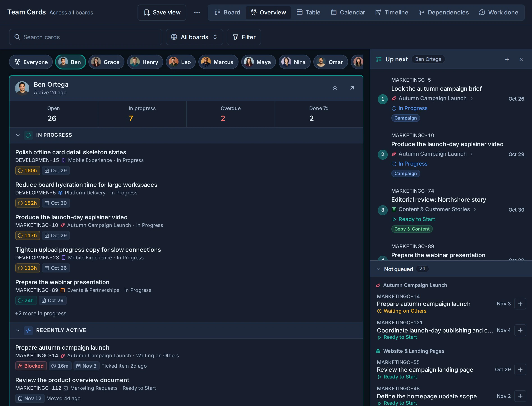Expand Autumn Campaign Launch chevron on MARKETINGC-5
532x406 pixels.
click(x=472, y=98)
